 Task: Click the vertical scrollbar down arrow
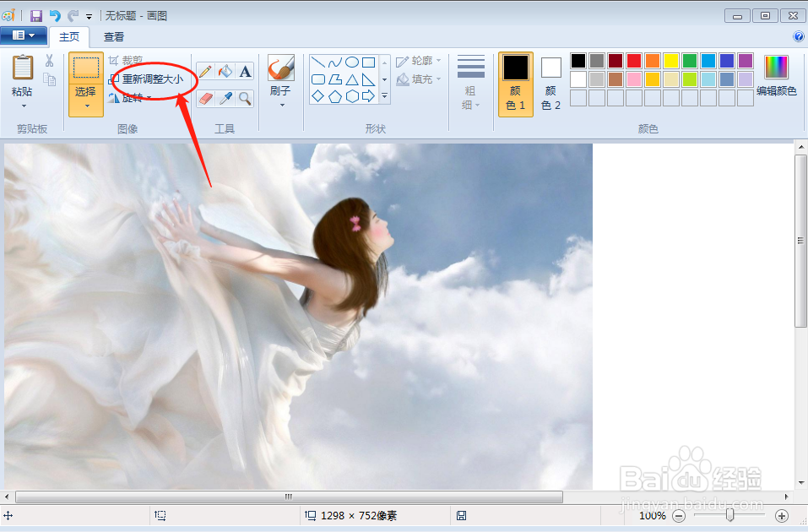800,483
